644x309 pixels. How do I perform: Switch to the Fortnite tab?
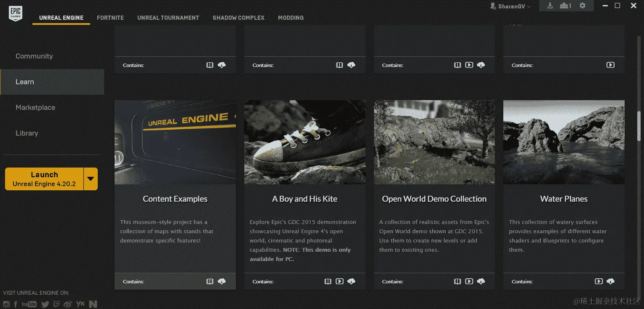click(110, 18)
